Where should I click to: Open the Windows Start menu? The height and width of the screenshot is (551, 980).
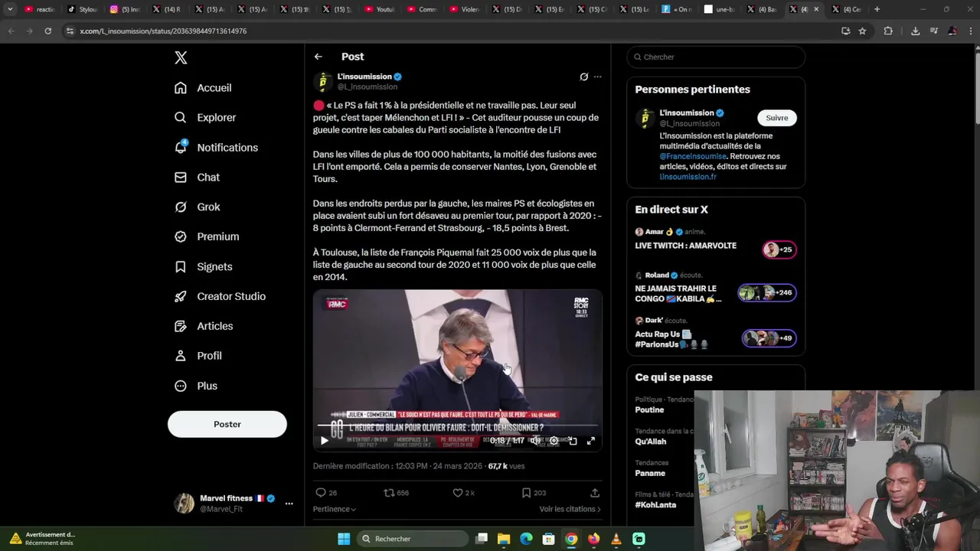(344, 539)
